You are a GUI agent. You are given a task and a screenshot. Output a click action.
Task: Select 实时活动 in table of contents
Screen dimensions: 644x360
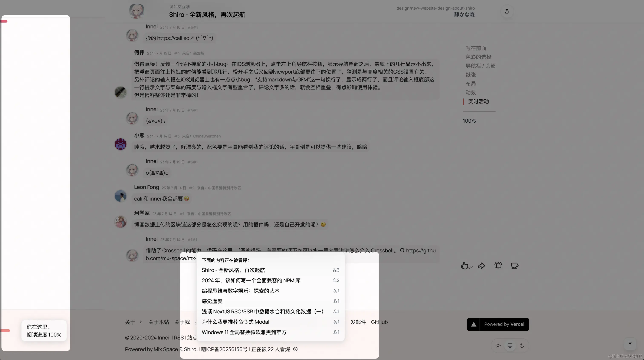coord(478,102)
